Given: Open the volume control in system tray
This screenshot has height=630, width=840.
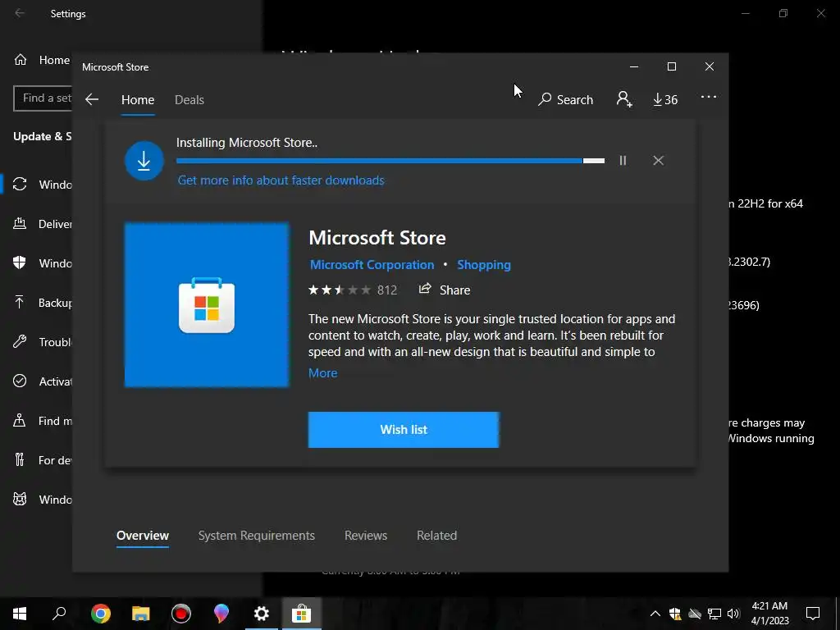Looking at the screenshot, I should [733, 614].
